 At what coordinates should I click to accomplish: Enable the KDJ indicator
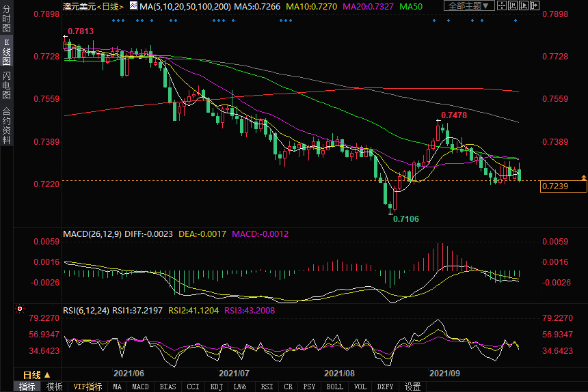(x=216, y=387)
